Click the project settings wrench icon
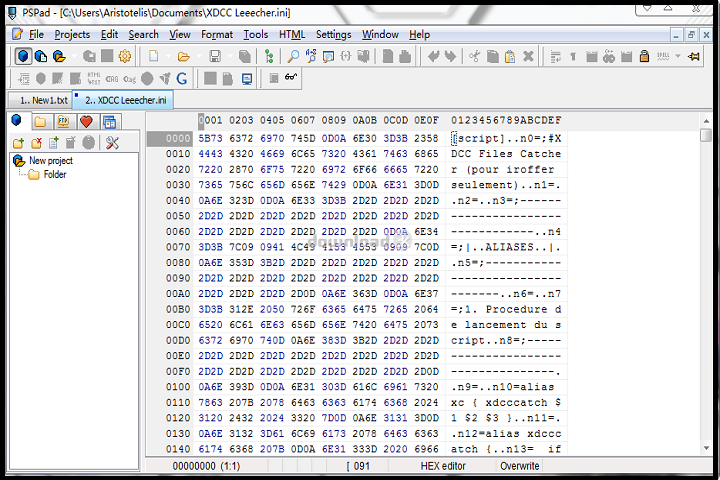Viewport: 720px width, 480px height. (112, 143)
